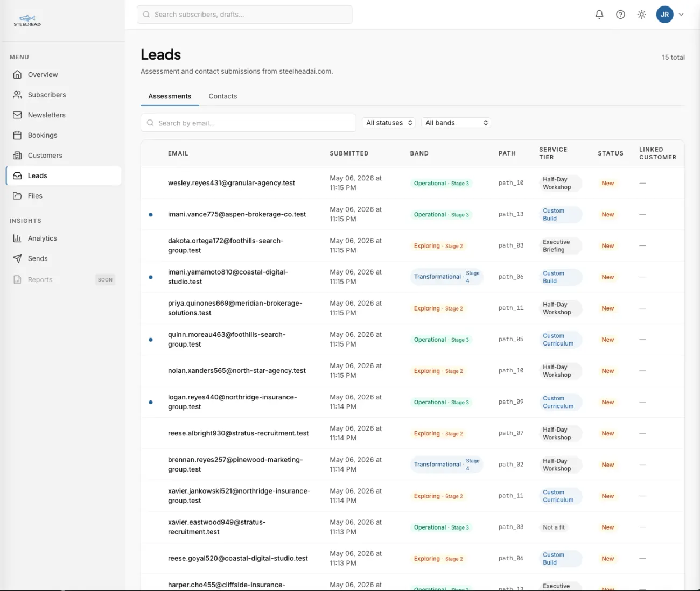Click New status in wesley.reyes431 row
Image resolution: width=700 pixels, height=591 pixels.
click(x=608, y=184)
